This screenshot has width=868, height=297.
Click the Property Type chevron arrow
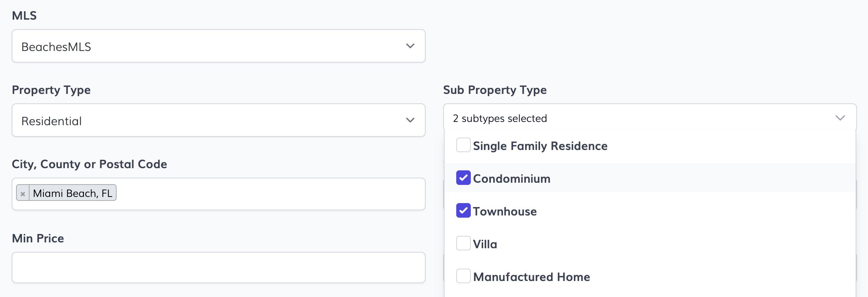(410, 120)
